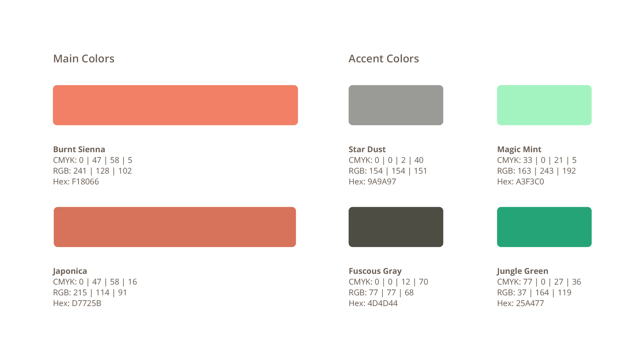Select the Star Dust gray swatch

click(396, 105)
